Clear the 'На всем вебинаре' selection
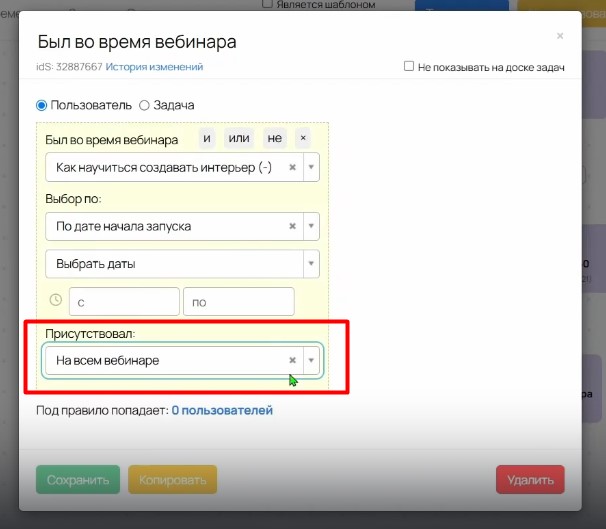The height and width of the screenshot is (529, 606). click(x=292, y=360)
